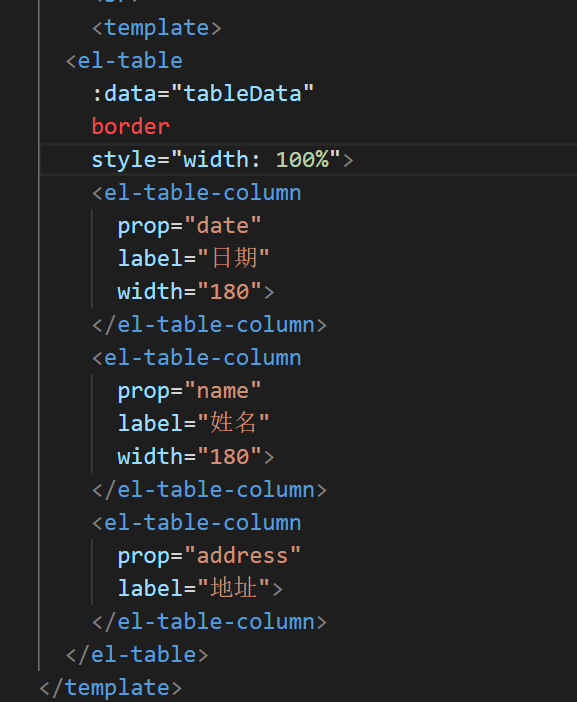
Task: Click the "tableData" attribute value
Action: (242, 94)
